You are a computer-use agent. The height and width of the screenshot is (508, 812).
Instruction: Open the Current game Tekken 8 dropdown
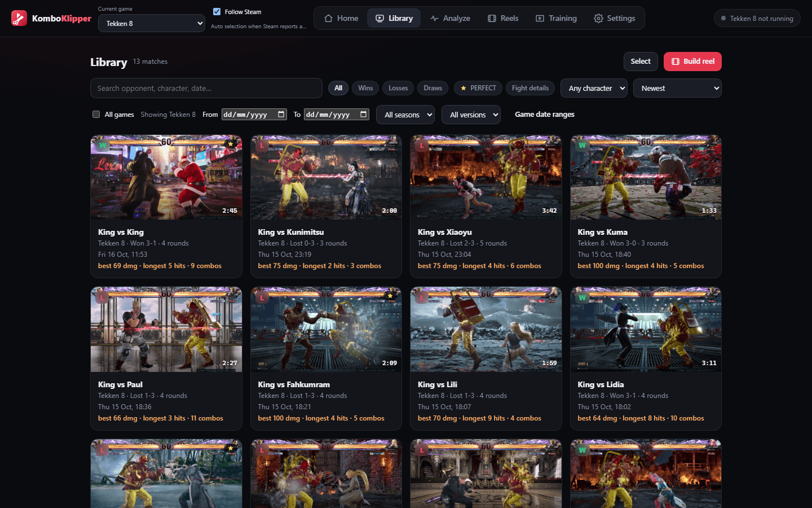pyautogui.click(x=152, y=23)
